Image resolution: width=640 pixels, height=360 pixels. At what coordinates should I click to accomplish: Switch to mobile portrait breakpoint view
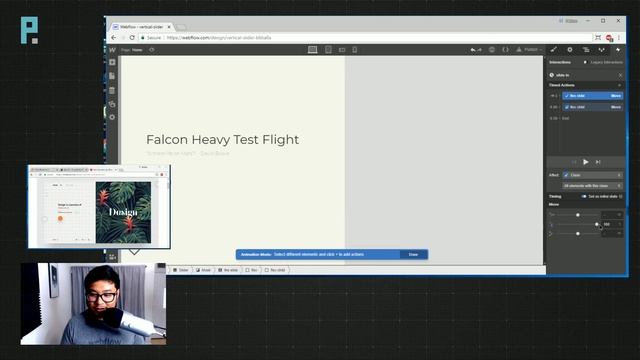tap(355, 50)
